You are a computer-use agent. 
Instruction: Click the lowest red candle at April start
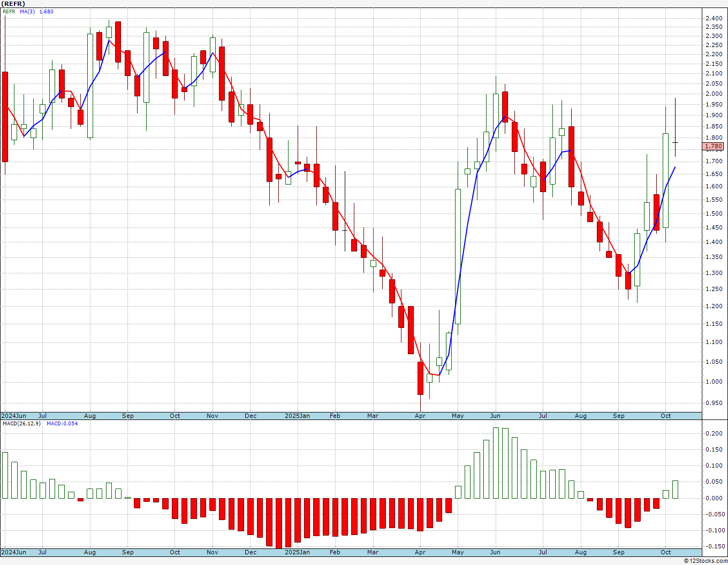(420, 378)
